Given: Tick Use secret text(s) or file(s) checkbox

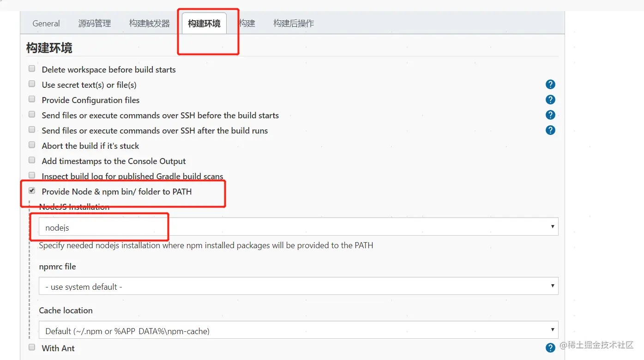Looking at the screenshot, I should pos(32,84).
